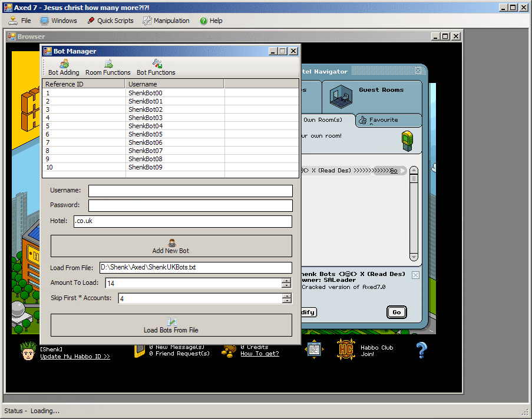Viewport: 532px width, 419px height.
Task: Click the Habbo Club HC badge icon
Action: 346,349
